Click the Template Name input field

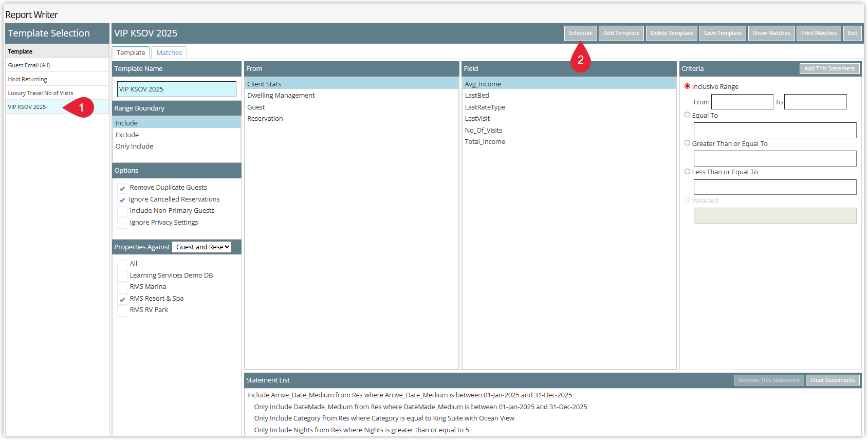(176, 89)
